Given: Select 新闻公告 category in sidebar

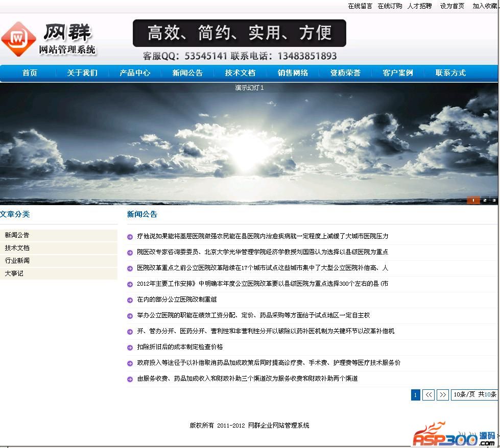Looking at the screenshot, I should [59, 235].
